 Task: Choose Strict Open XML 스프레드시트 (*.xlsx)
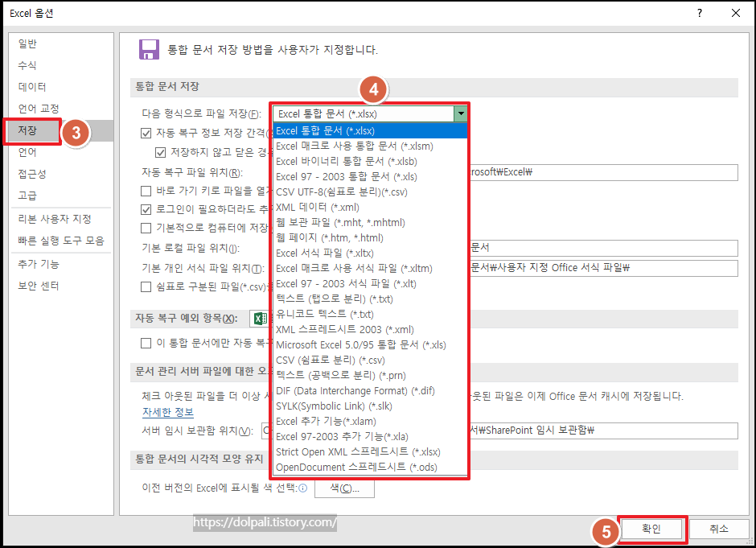[370, 452]
